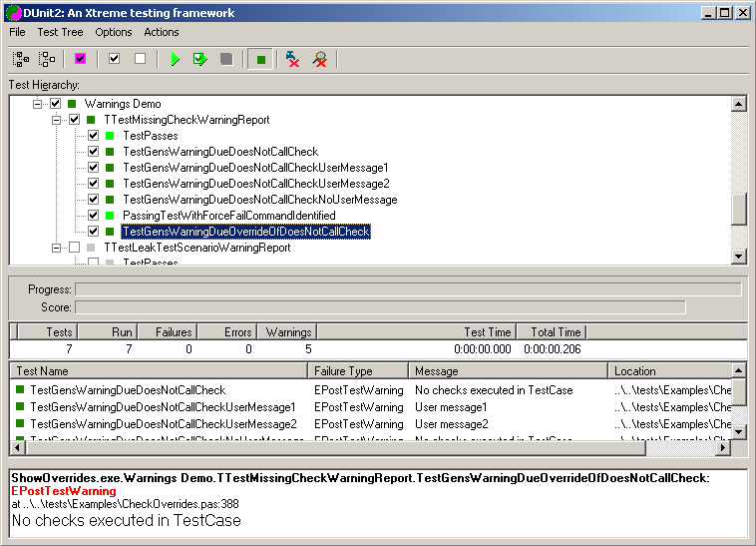Collapse the TTestMissingCheckWarningReport node
756x546 pixels.
pos(57,120)
